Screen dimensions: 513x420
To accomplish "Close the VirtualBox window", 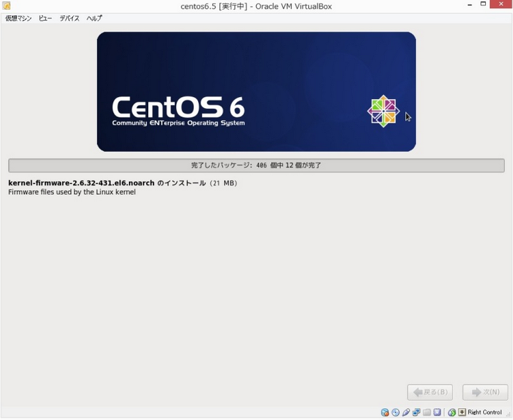I will pos(501,4).
